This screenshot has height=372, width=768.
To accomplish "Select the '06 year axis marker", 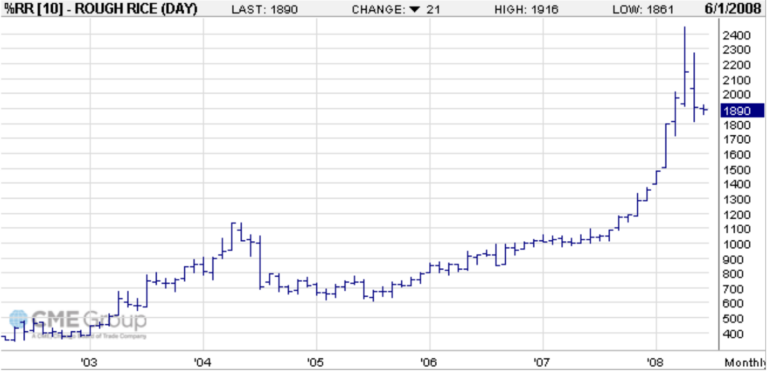I will (429, 363).
